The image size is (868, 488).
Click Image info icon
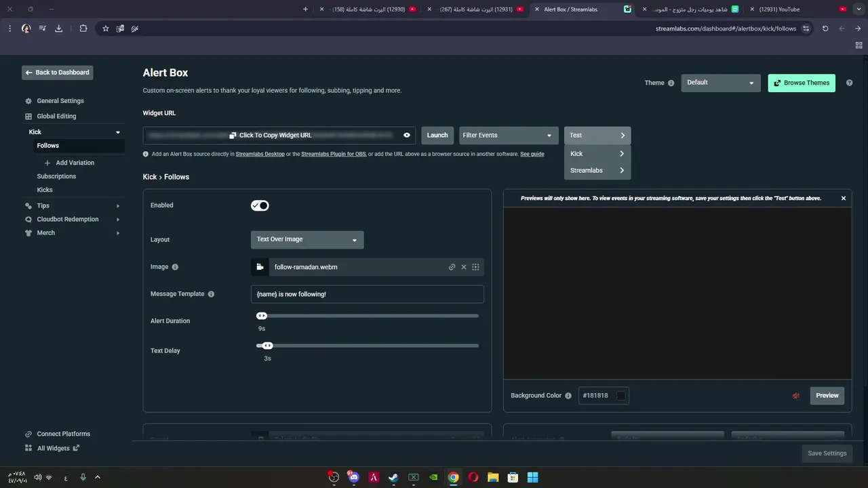click(x=175, y=267)
